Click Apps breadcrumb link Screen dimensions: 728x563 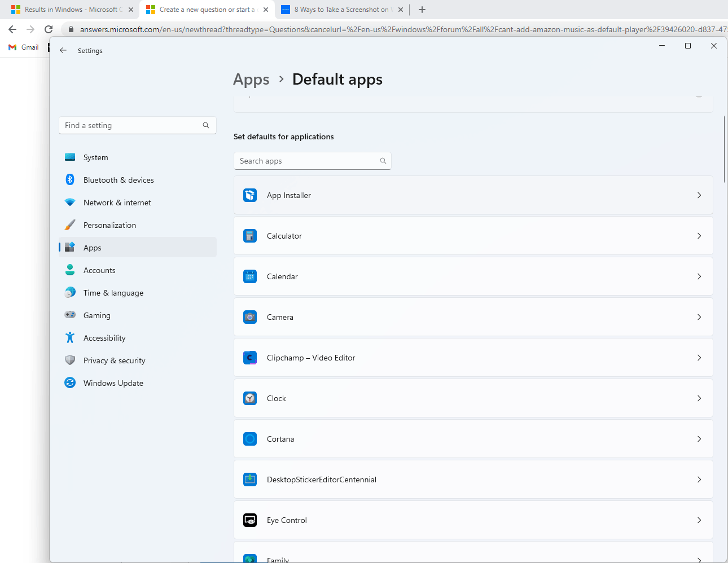251,80
